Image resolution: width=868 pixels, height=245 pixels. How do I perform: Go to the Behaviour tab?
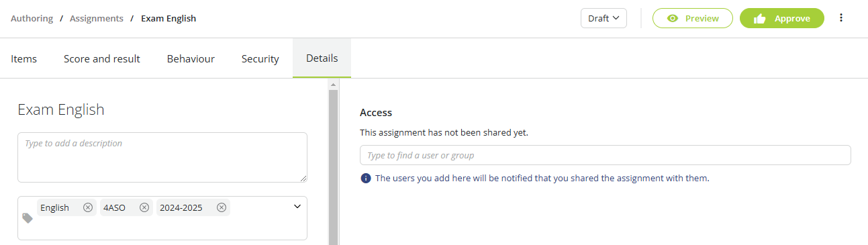point(191,58)
